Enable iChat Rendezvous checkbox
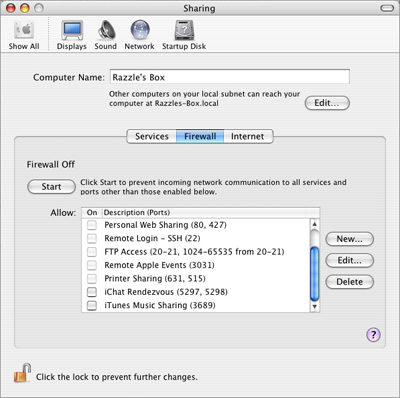400x398 pixels. coord(92,292)
